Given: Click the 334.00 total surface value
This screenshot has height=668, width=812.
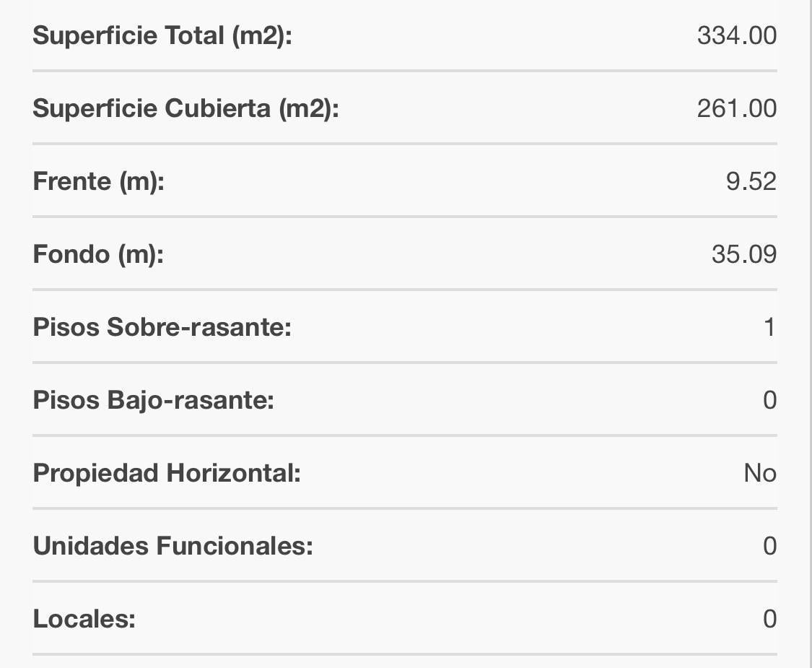Looking at the screenshot, I should click(x=736, y=36).
